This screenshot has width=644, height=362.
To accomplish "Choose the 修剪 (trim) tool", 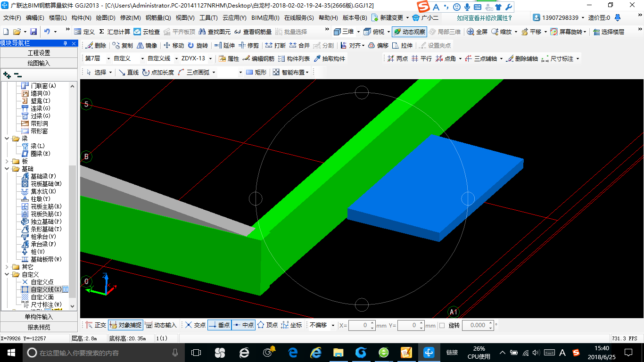I will point(249,46).
